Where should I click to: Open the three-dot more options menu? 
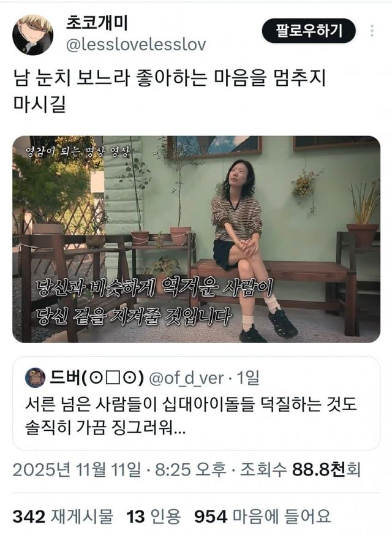coord(372,31)
